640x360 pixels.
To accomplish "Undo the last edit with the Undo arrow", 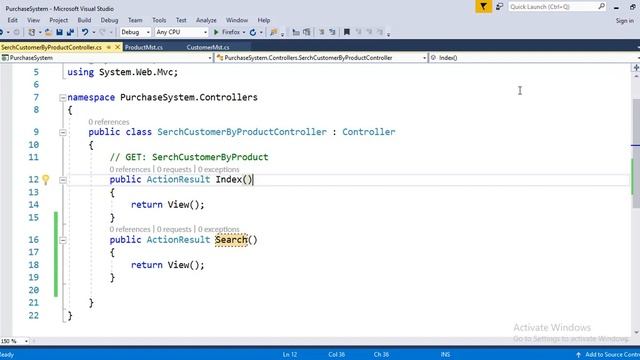I will pos(84,32).
